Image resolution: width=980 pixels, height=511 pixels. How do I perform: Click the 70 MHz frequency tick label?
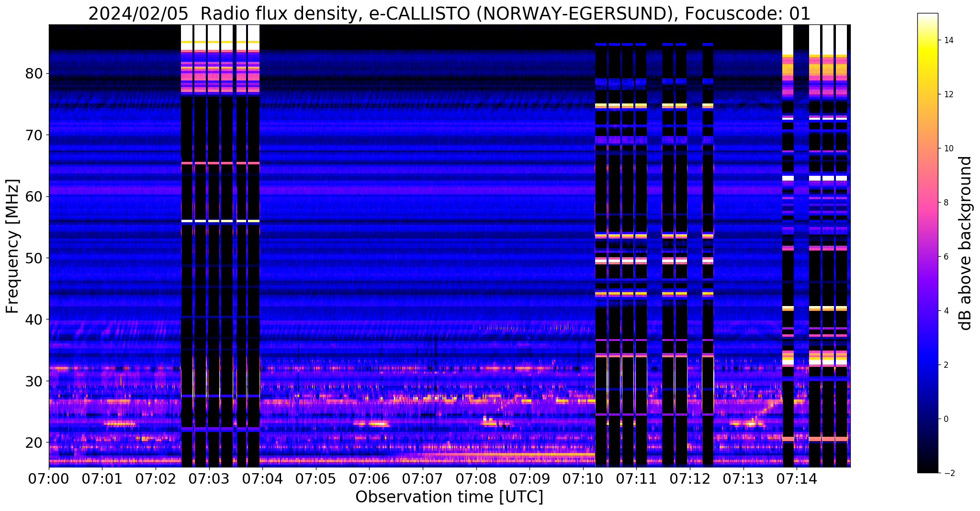(34, 135)
